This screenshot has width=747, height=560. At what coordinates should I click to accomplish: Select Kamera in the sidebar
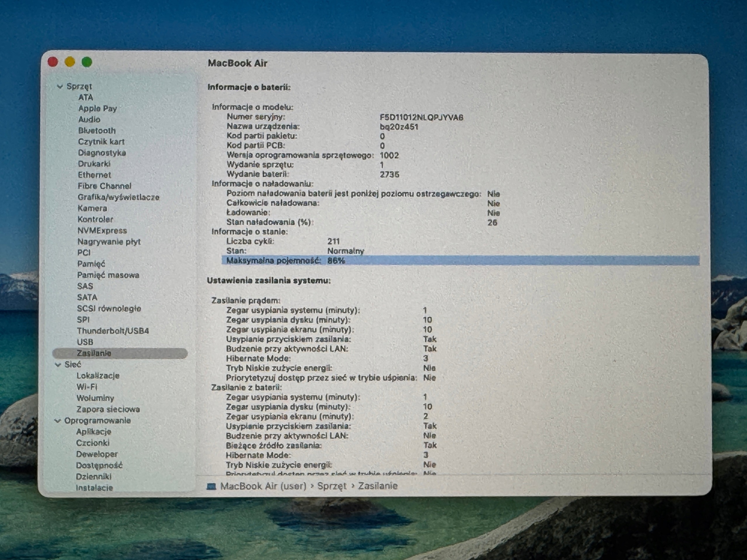(92, 208)
